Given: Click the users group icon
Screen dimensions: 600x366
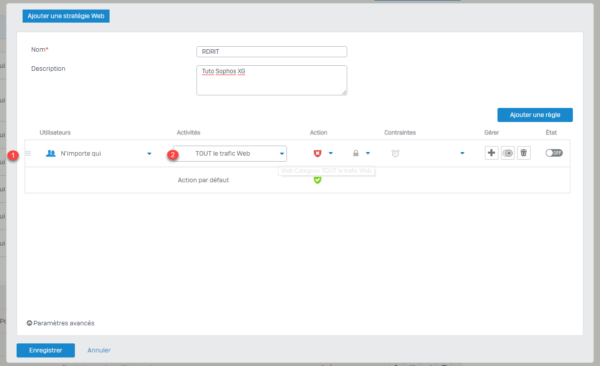Looking at the screenshot, I should 51,153.
